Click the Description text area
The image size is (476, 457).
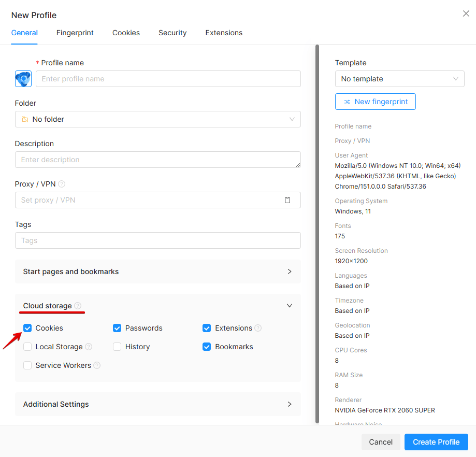click(158, 160)
